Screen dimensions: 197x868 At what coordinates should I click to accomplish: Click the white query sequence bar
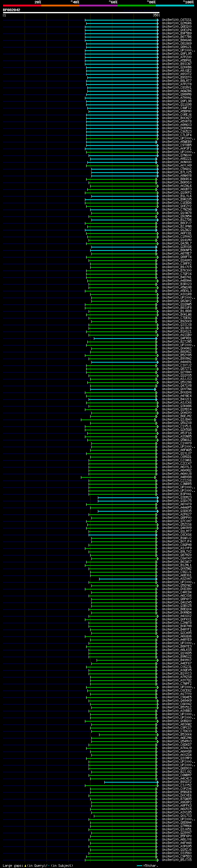point(81,12)
